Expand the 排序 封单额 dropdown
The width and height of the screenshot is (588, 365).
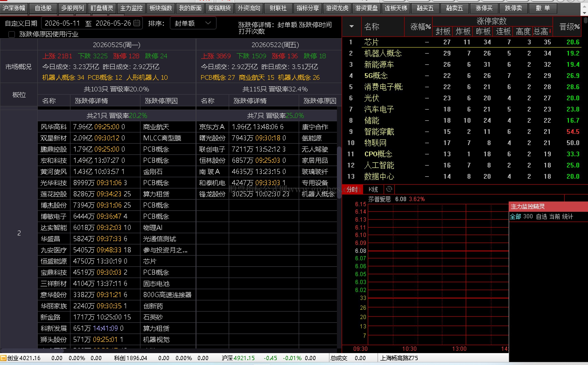(193, 23)
